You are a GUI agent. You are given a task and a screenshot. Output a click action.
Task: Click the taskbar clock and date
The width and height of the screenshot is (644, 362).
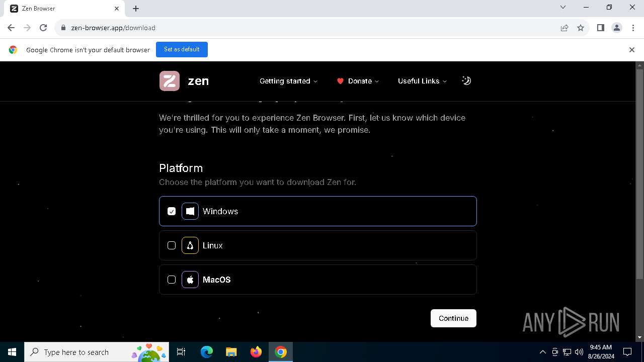(x=601, y=352)
